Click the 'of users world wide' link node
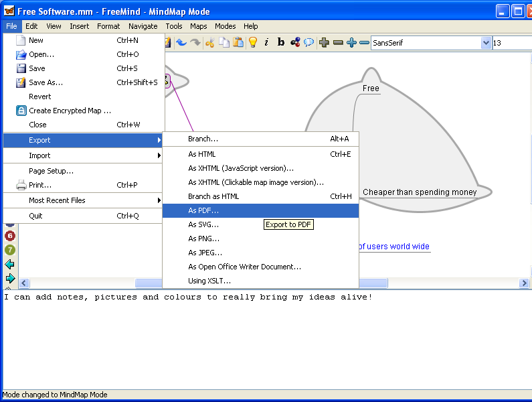 [x=395, y=247]
